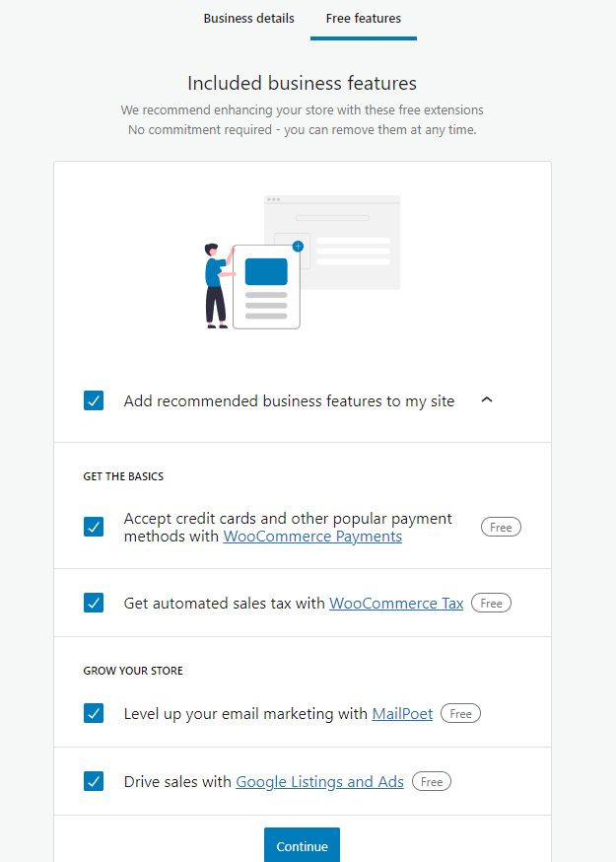
Task: Click the Free badge next to Google Listings
Action: coord(432,781)
